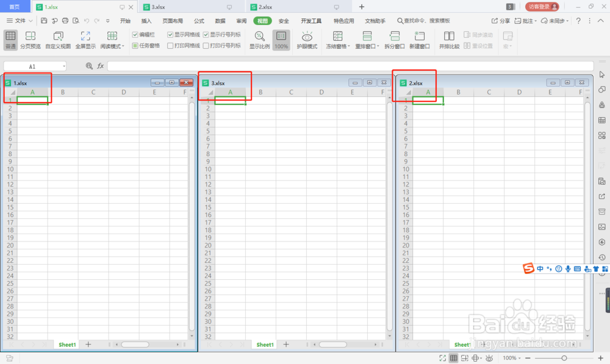Uncheck 显示网格线 show gridlines

[184, 35]
